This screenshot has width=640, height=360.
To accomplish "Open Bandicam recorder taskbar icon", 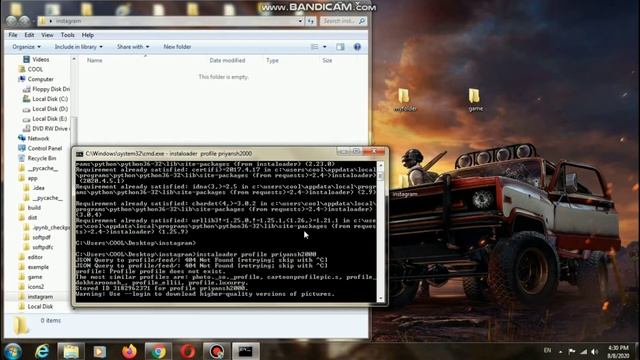I will point(216,351).
